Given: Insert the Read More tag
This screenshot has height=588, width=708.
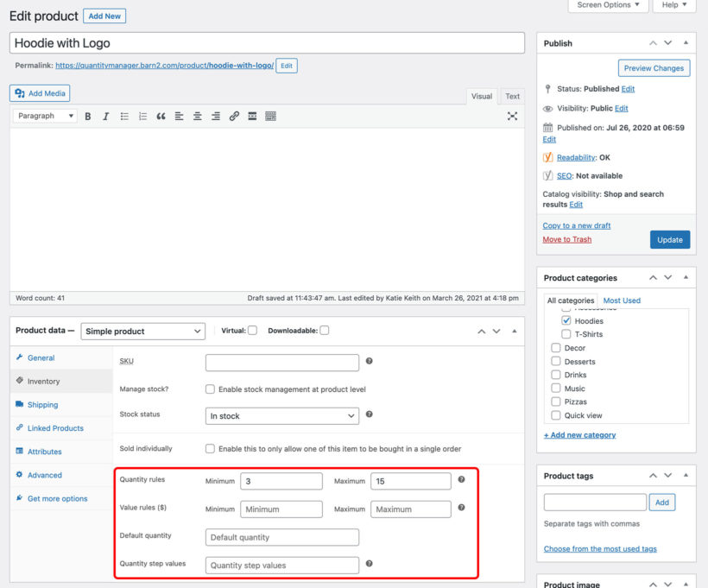Looking at the screenshot, I should (x=251, y=116).
